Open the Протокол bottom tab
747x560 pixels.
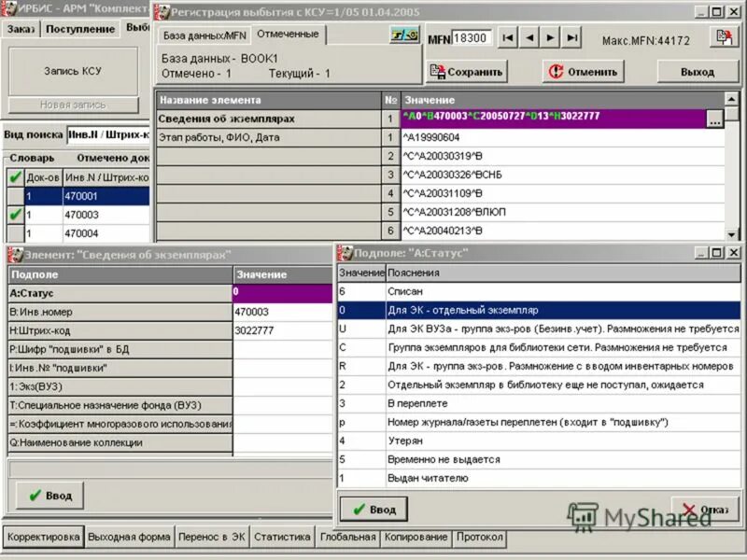coord(480,538)
